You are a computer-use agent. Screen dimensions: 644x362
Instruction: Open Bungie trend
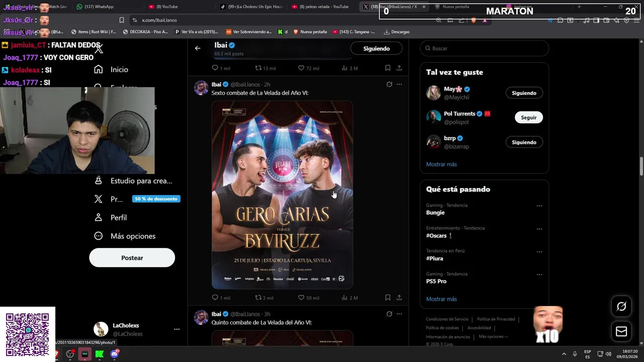[x=435, y=213]
